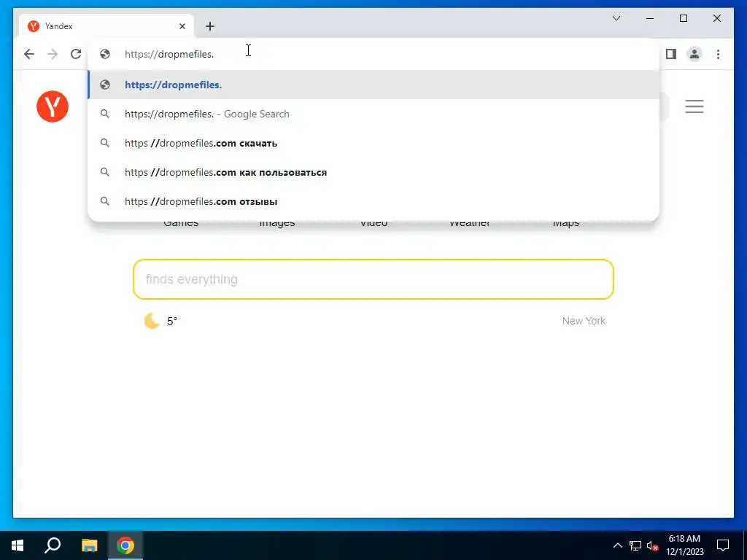Open the Yandex hamburger menu

(x=694, y=106)
